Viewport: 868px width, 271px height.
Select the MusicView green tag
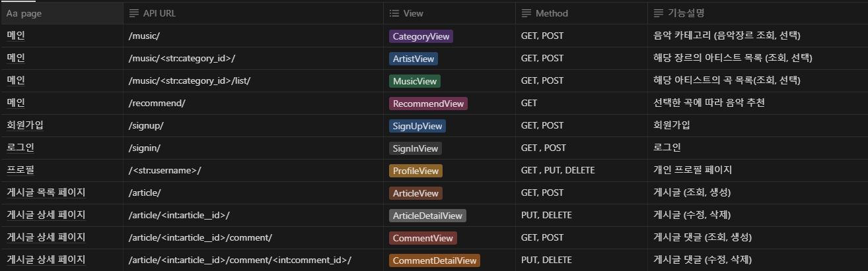click(x=414, y=81)
